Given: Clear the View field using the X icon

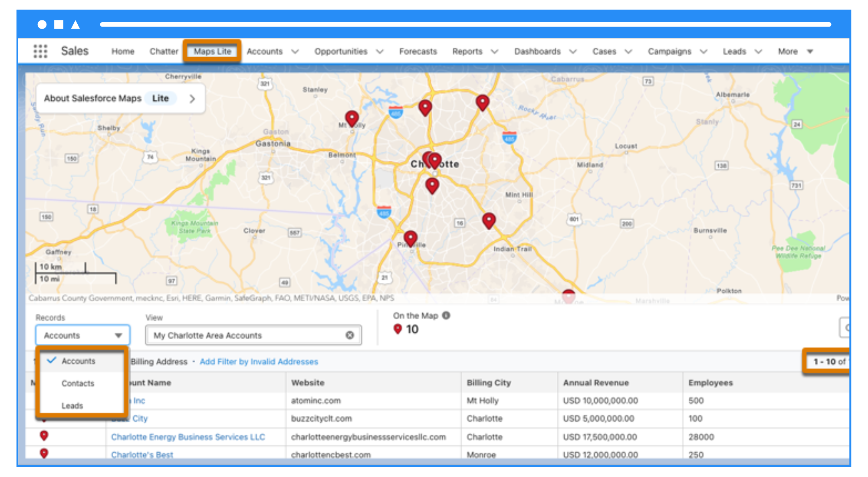Looking at the screenshot, I should [350, 334].
